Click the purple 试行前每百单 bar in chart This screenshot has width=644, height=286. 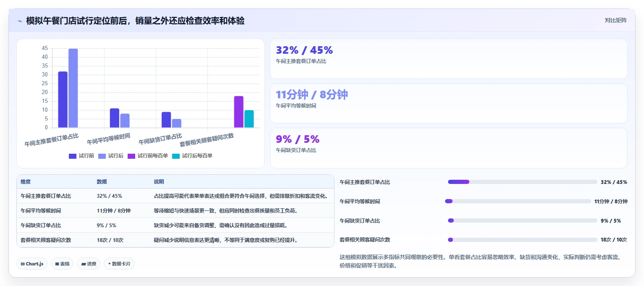(x=239, y=112)
